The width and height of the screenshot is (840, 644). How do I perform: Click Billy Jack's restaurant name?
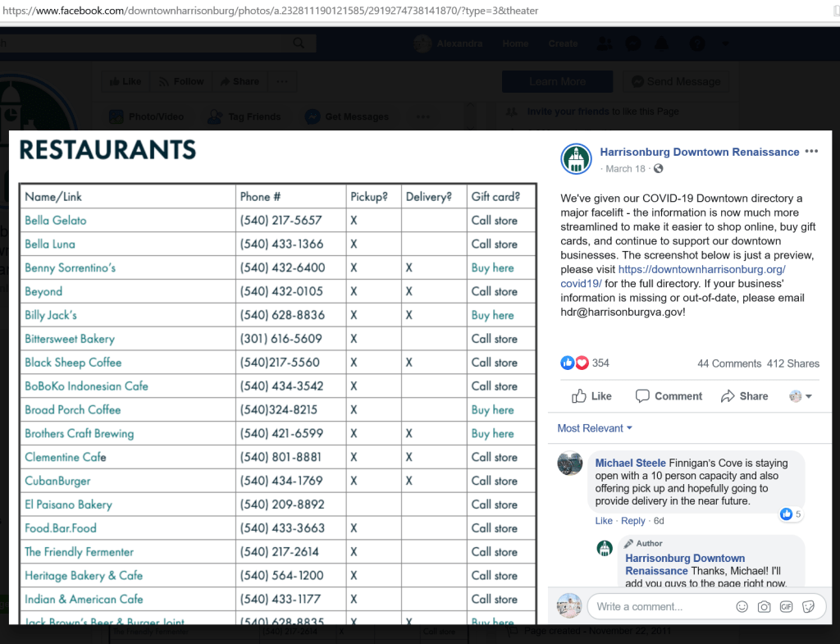tap(51, 315)
